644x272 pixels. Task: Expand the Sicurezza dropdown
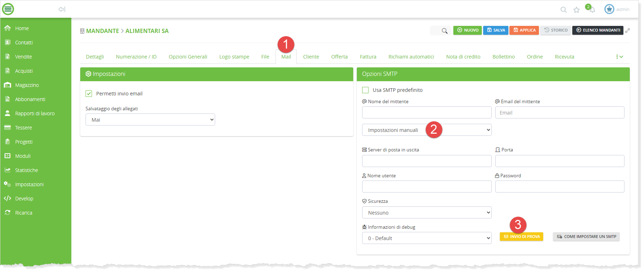tap(426, 213)
